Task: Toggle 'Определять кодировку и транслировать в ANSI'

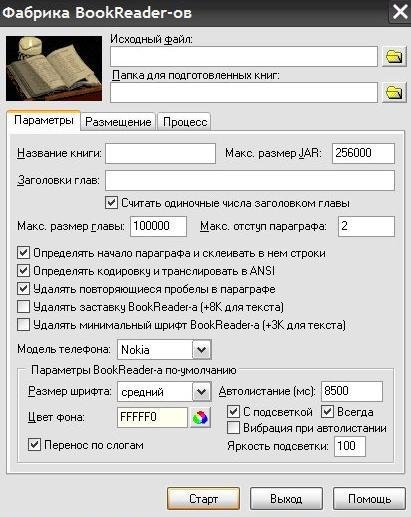Action: [x=23, y=271]
